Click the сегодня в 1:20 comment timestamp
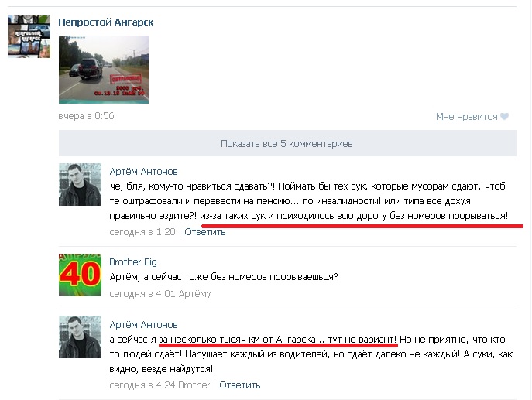The height and width of the screenshot is (400, 532). coord(142,232)
